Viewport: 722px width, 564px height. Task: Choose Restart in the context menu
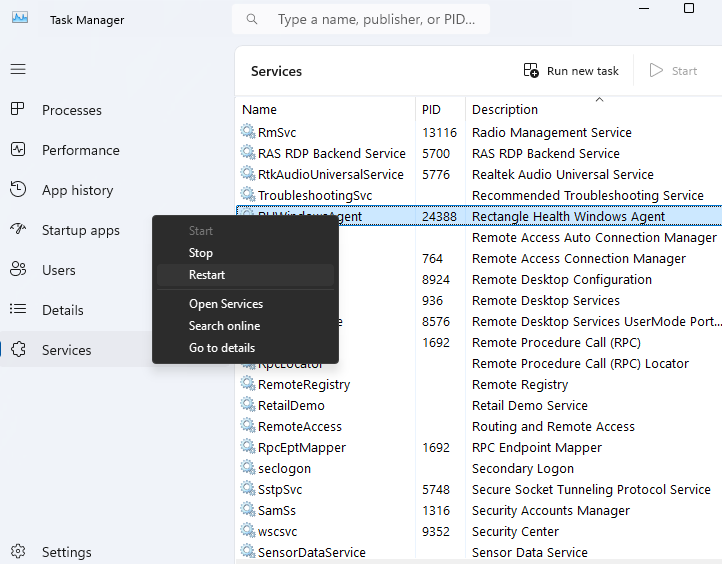[x=245, y=275]
